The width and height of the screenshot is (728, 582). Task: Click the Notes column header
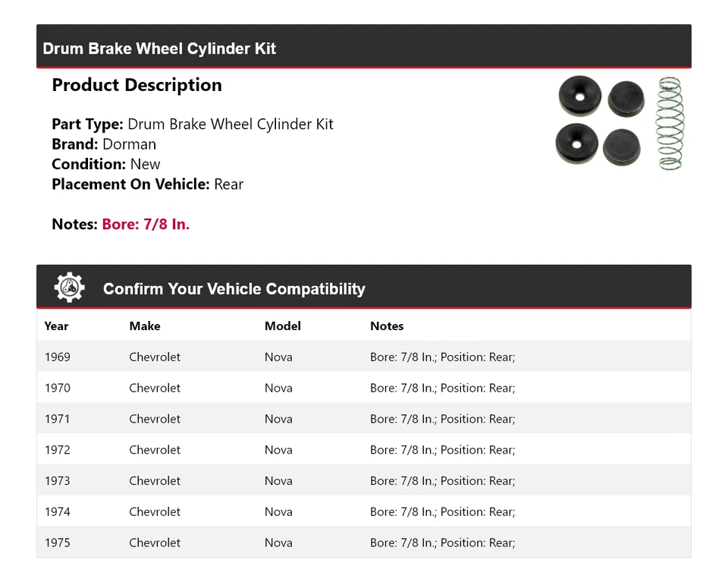coord(387,326)
